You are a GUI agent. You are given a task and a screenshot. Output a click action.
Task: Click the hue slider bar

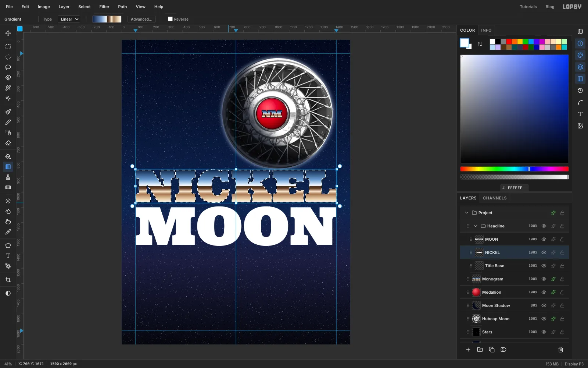(514, 169)
